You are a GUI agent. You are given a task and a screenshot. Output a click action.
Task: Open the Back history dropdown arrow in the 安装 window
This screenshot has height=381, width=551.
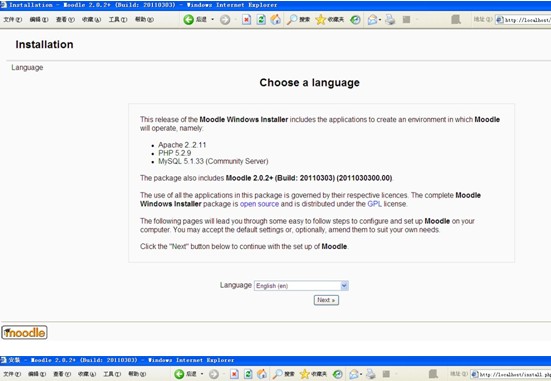(202, 374)
